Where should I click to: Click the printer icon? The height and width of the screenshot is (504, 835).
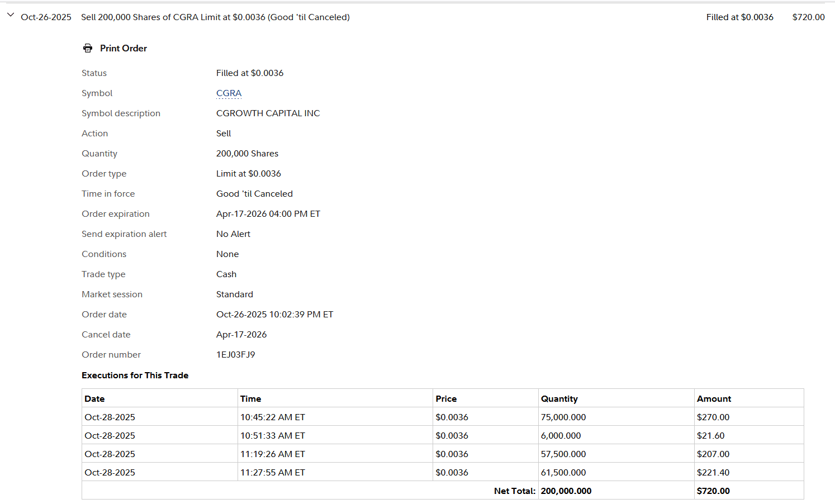click(88, 48)
